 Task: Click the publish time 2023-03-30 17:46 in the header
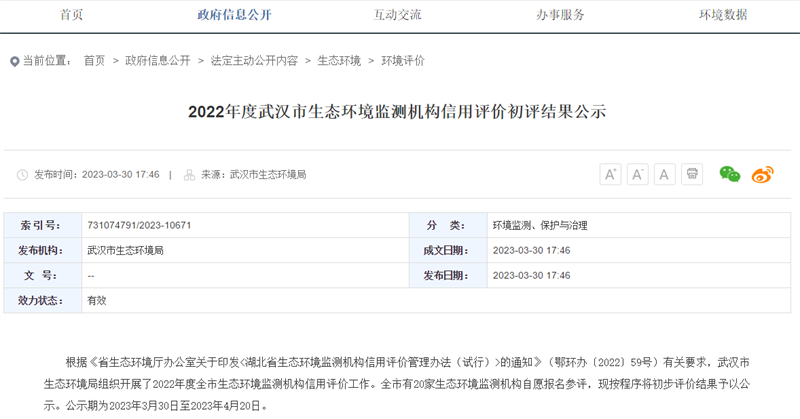coord(121,175)
